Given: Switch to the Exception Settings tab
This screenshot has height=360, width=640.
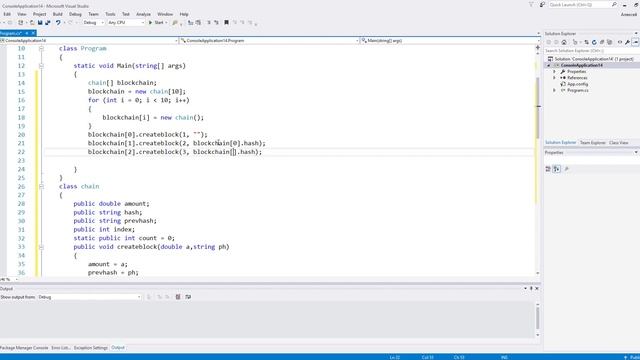Looking at the screenshot, I should click(x=91, y=348).
